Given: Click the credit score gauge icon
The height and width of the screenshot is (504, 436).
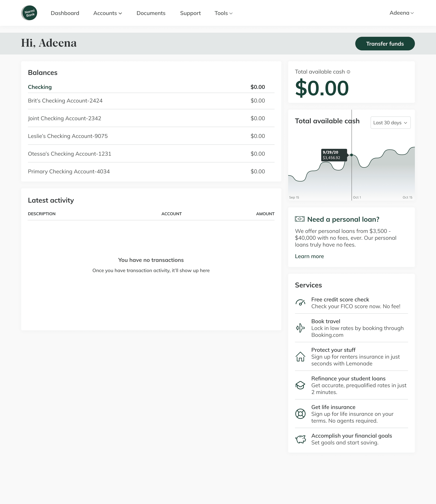Looking at the screenshot, I should coord(300,302).
